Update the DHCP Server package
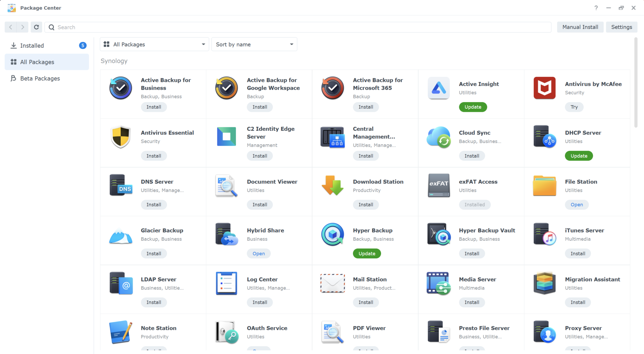 [x=579, y=156]
